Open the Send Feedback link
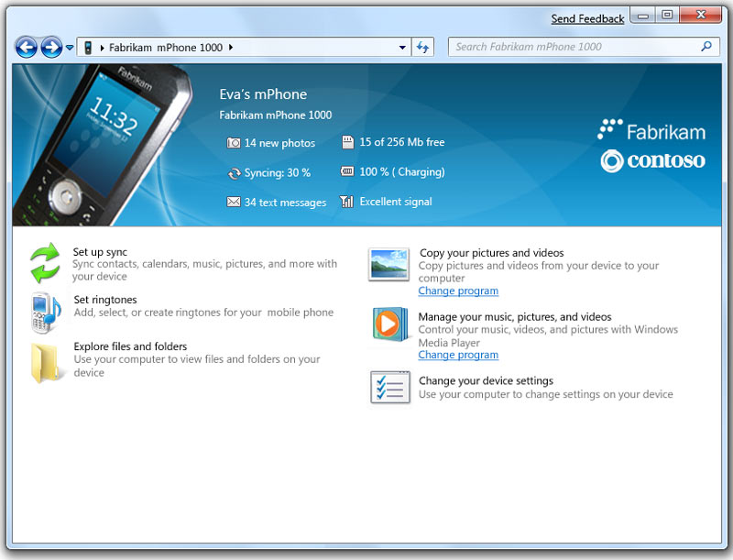Viewport: 733px width, 560px height. pyautogui.click(x=587, y=18)
